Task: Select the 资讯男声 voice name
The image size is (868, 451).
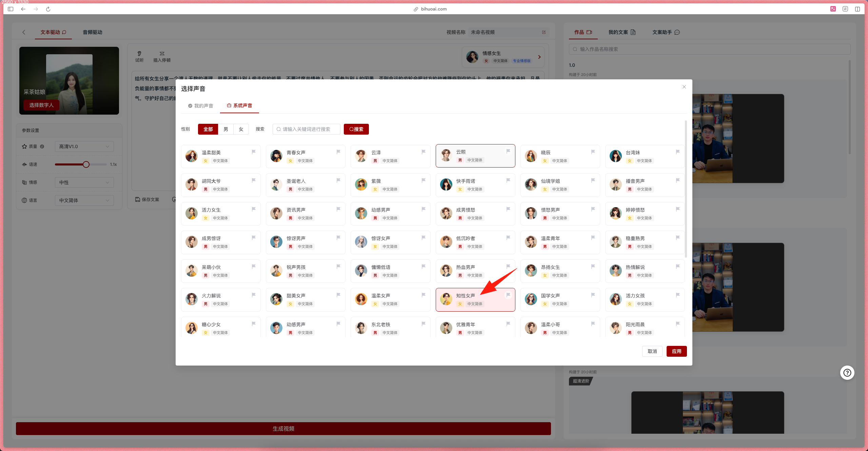Action: click(296, 210)
